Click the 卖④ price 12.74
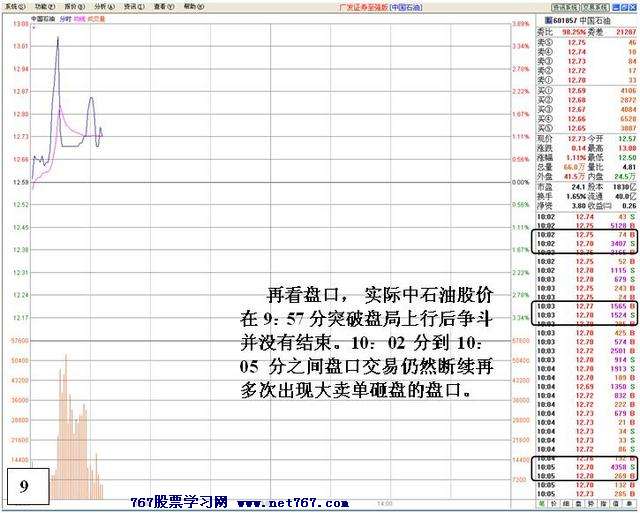The image size is (640, 513). click(x=577, y=52)
